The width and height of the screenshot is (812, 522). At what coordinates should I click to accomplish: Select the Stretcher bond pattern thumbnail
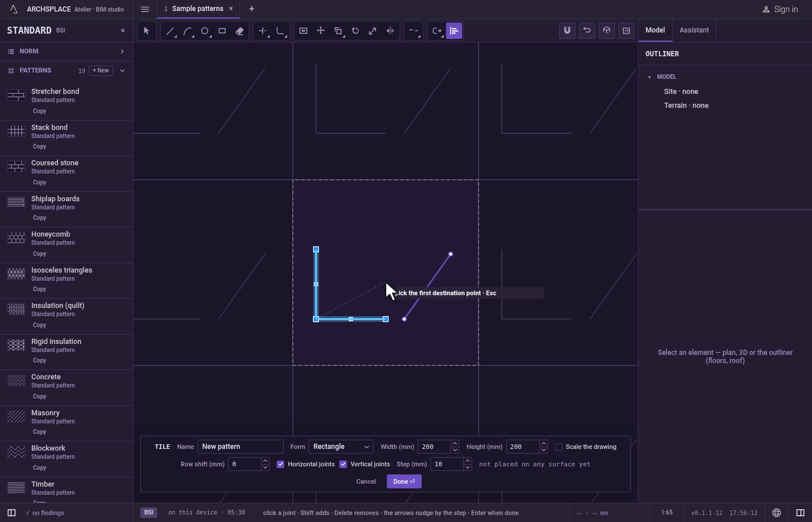(16, 96)
